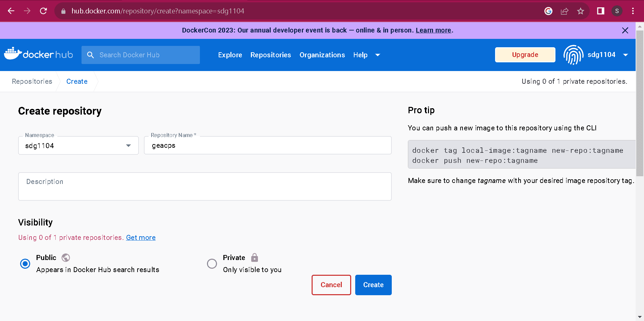
Task: Click the blue Create button
Action: (x=373, y=285)
